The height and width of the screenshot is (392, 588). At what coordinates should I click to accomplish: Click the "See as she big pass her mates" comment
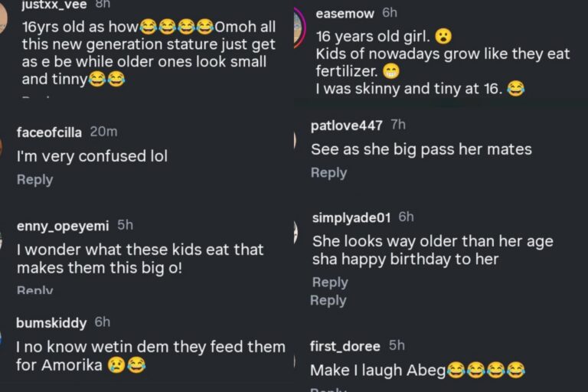click(x=420, y=149)
